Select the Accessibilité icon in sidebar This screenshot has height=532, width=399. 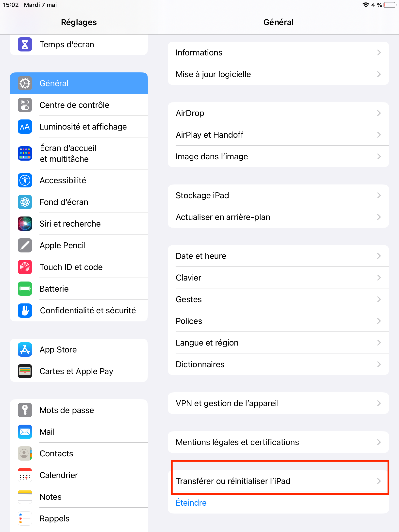[25, 180]
